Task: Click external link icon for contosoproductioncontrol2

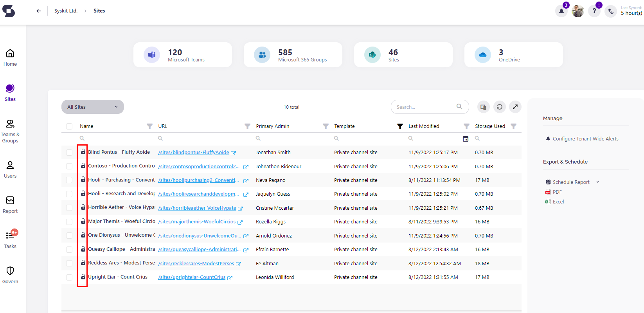Action: pos(246,167)
